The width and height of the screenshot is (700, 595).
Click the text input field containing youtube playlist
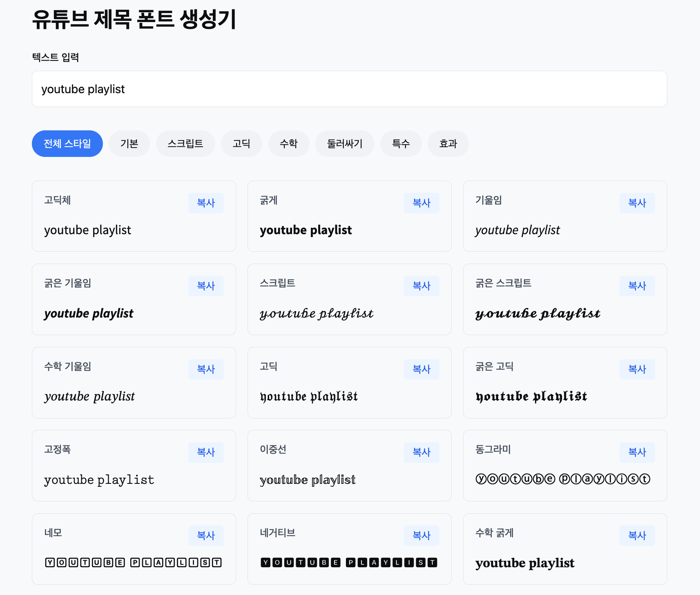[349, 89]
